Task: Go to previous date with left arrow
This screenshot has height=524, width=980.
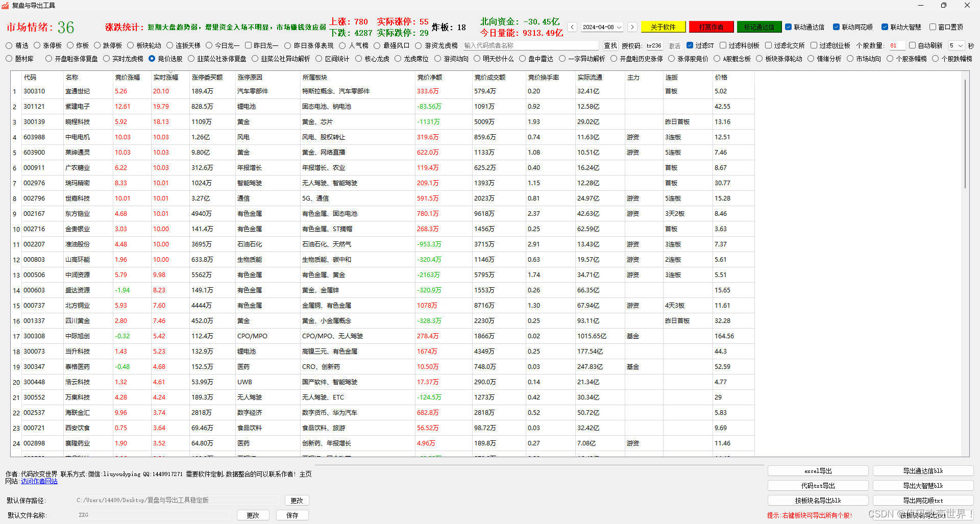Action: coord(572,27)
